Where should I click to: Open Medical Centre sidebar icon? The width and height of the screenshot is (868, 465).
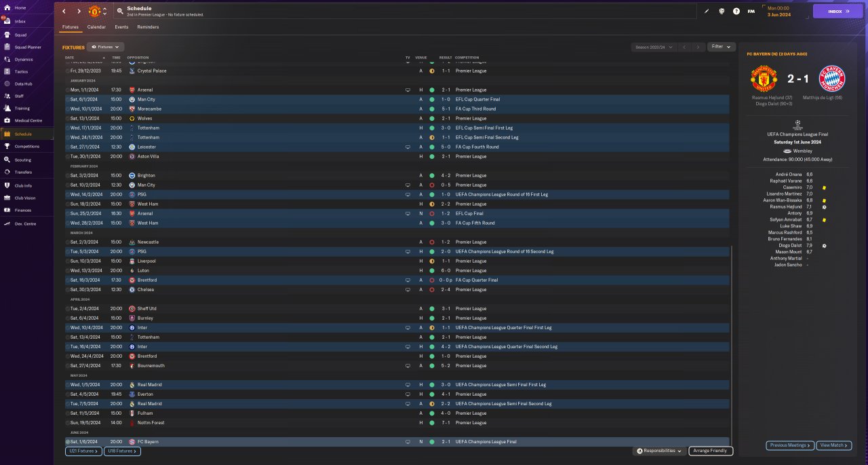pos(6,120)
